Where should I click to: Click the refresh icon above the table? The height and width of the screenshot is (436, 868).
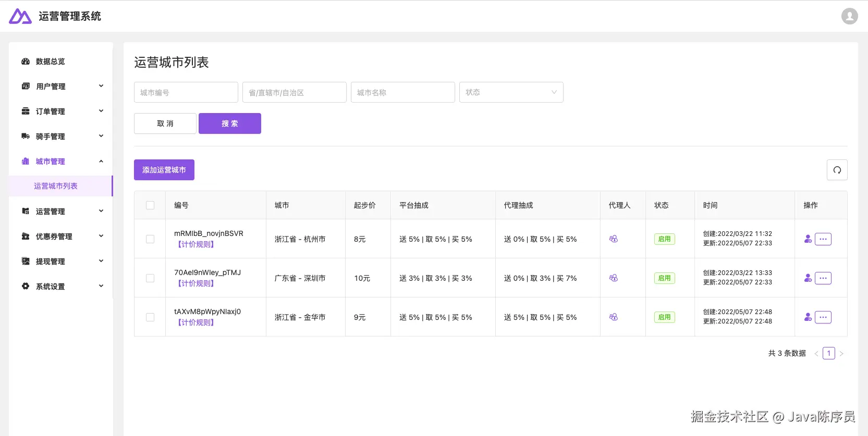tap(837, 170)
